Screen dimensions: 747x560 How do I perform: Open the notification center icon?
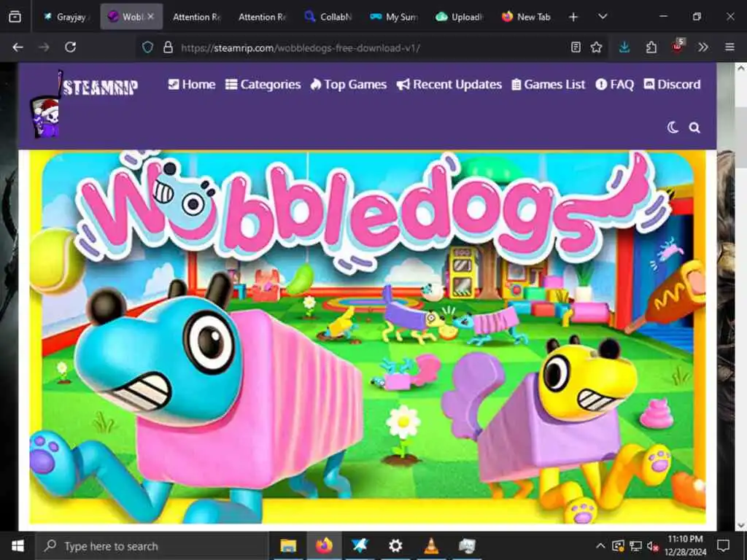tap(723, 545)
